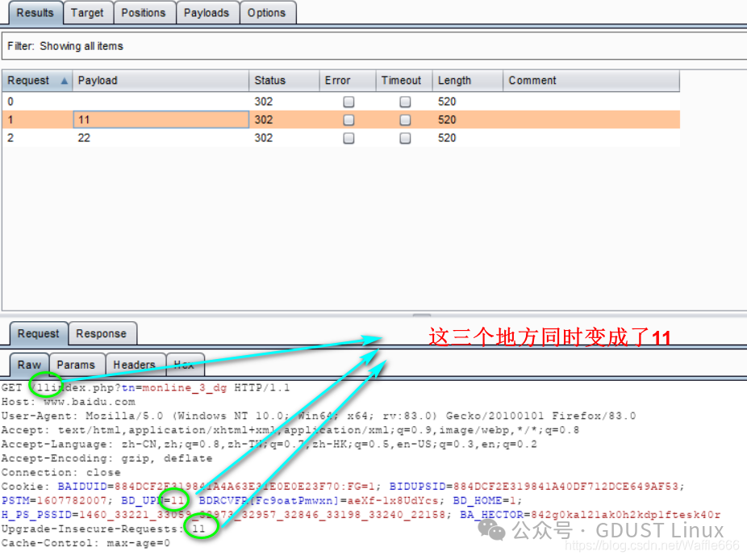Viewport: 747px width, 560px height.
Task: Open the Params view
Action: pyautogui.click(x=77, y=365)
